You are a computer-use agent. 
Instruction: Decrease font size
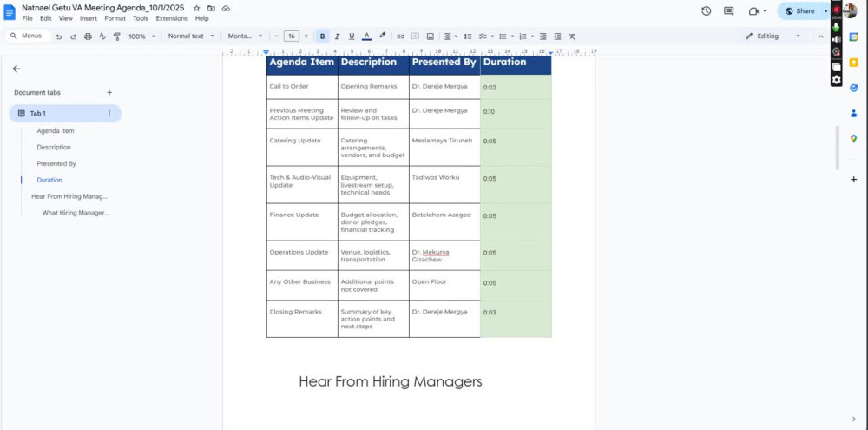pyautogui.click(x=277, y=36)
